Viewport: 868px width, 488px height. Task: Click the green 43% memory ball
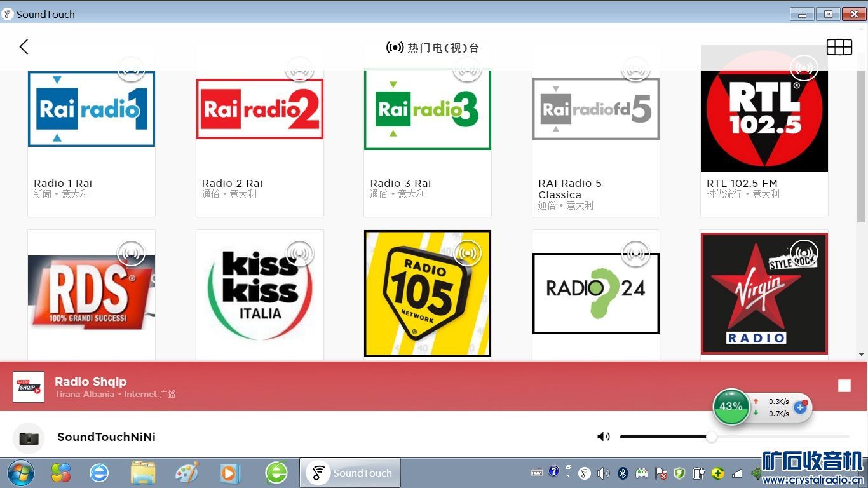pyautogui.click(x=731, y=407)
